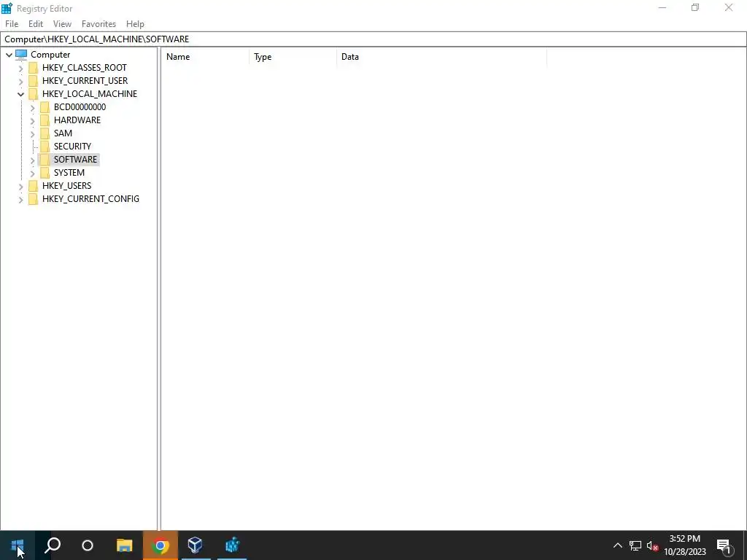Show hidden system tray icons
The height and width of the screenshot is (560, 747).
(617, 545)
